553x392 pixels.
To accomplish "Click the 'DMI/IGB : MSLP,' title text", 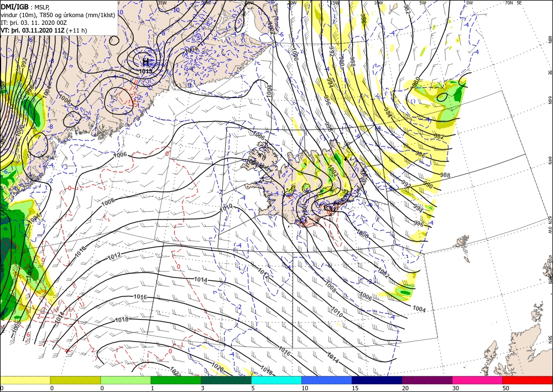I will click(x=25, y=6).
